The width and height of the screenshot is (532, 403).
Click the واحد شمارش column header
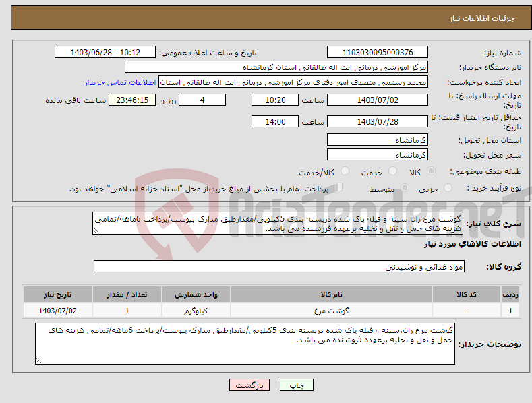[196, 294]
